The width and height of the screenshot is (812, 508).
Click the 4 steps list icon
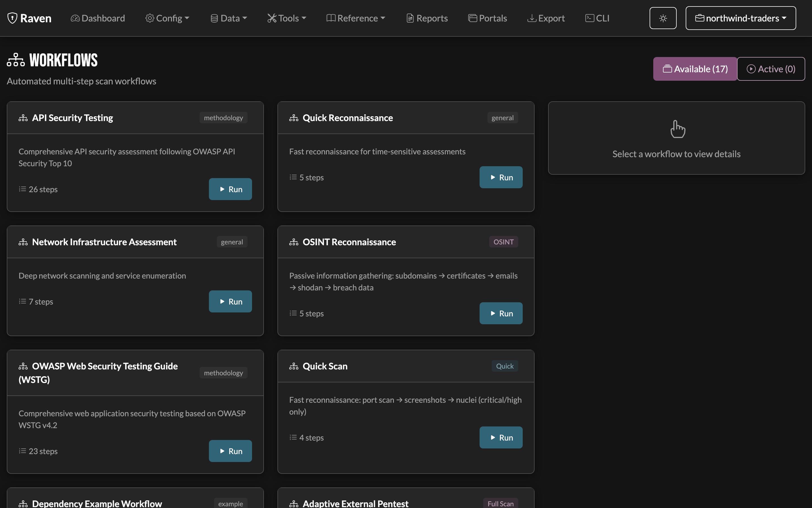pos(293,437)
